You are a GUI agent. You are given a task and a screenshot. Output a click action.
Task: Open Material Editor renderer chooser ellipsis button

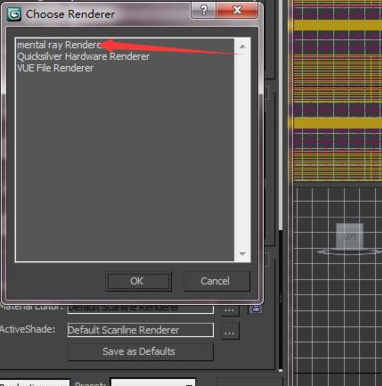(229, 309)
